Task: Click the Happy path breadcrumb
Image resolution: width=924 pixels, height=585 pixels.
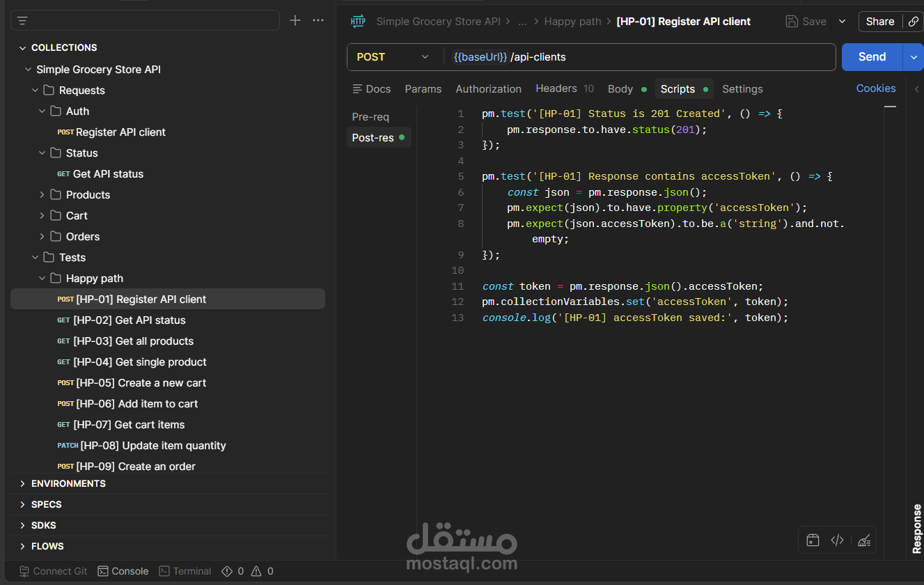Action: point(572,22)
